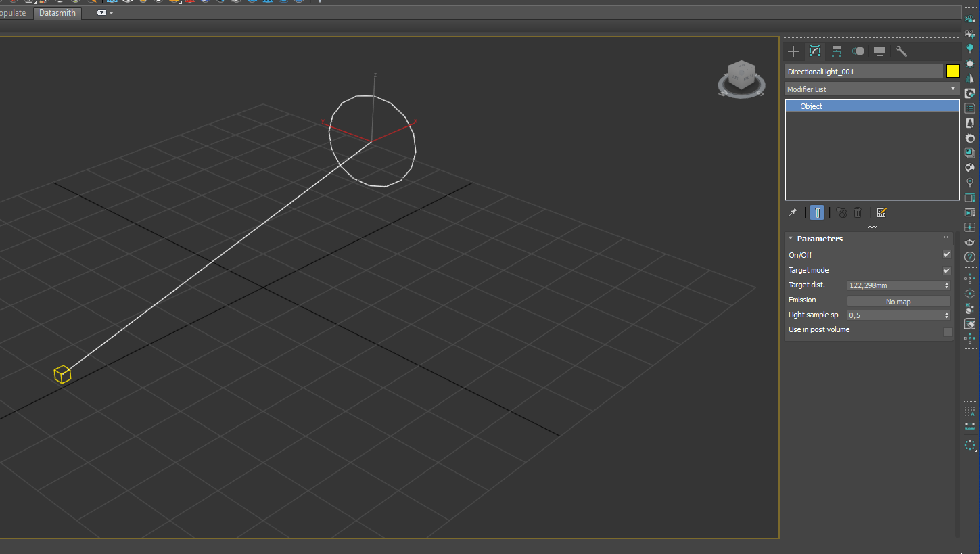Click the stacked squares with sphere icon
The height and width of the screenshot is (554, 980).
pos(970,153)
